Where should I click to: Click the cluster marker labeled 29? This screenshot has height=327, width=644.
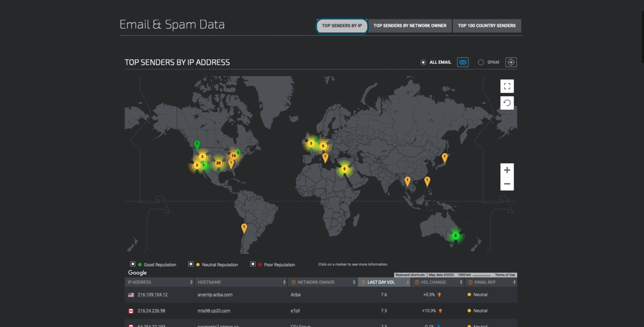[x=218, y=163]
